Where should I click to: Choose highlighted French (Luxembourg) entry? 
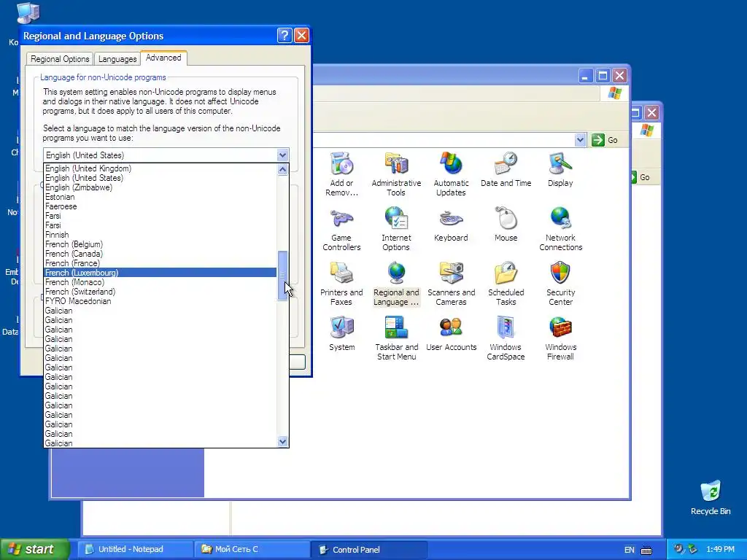click(160, 273)
